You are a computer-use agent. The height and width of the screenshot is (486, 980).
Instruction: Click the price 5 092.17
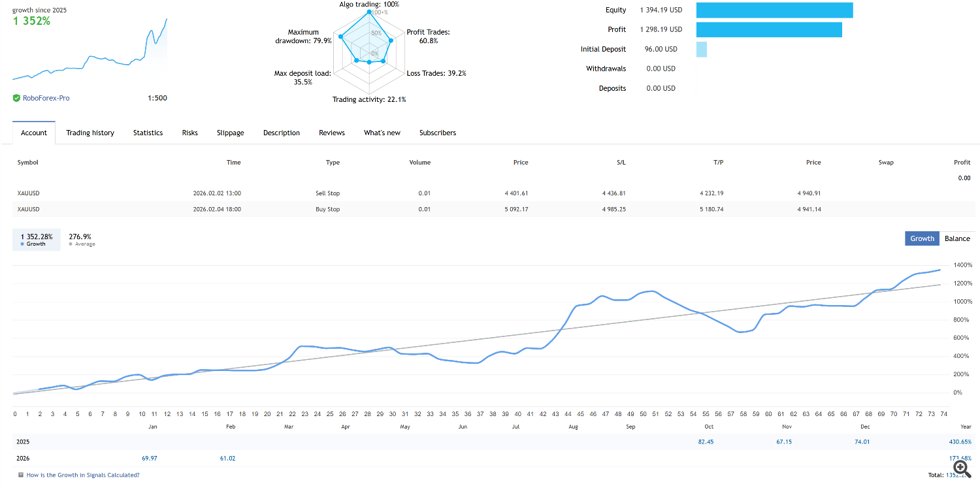pos(516,209)
